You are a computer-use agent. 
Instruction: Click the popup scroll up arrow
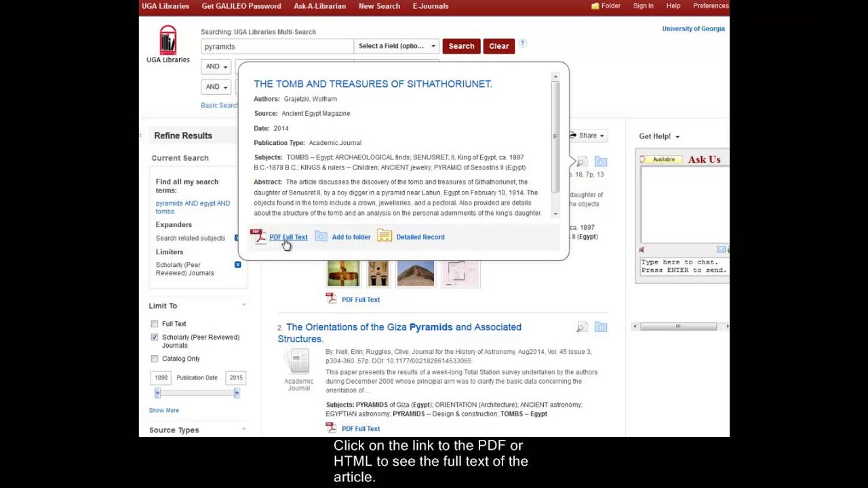(555, 77)
